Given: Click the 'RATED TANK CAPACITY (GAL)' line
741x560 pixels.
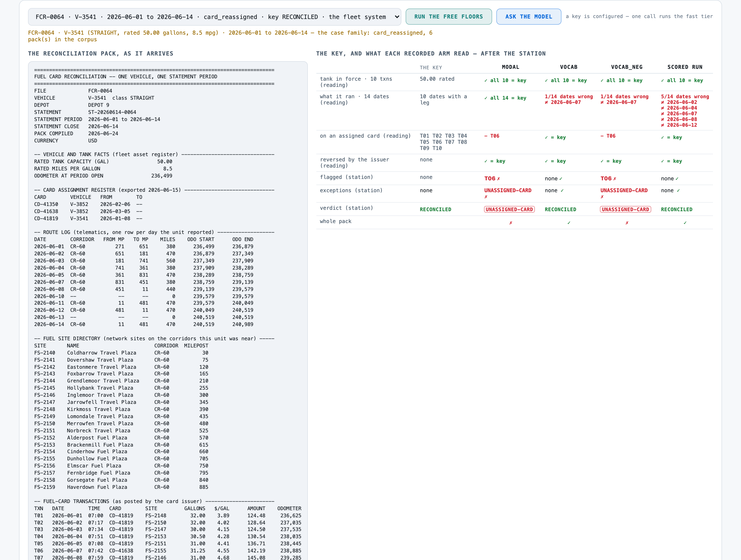Looking at the screenshot, I should pyautogui.click(x=103, y=162).
